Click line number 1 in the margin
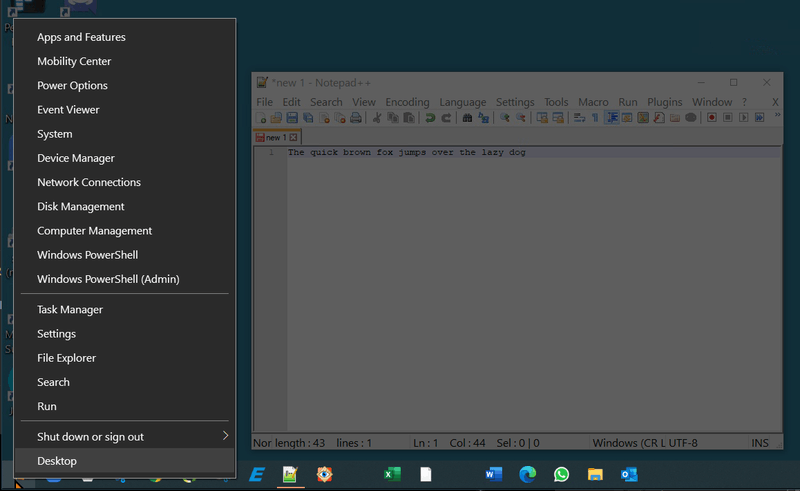The image size is (800, 491). pos(271,152)
